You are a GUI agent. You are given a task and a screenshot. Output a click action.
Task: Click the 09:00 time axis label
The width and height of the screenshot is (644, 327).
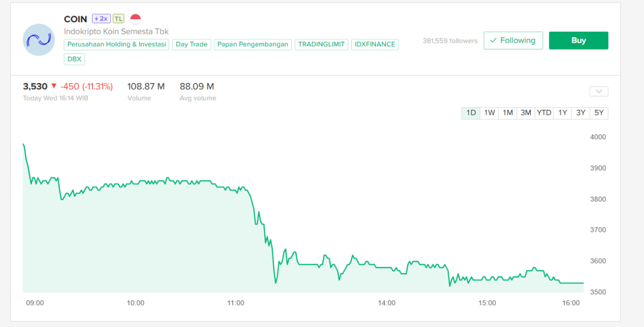click(x=35, y=303)
